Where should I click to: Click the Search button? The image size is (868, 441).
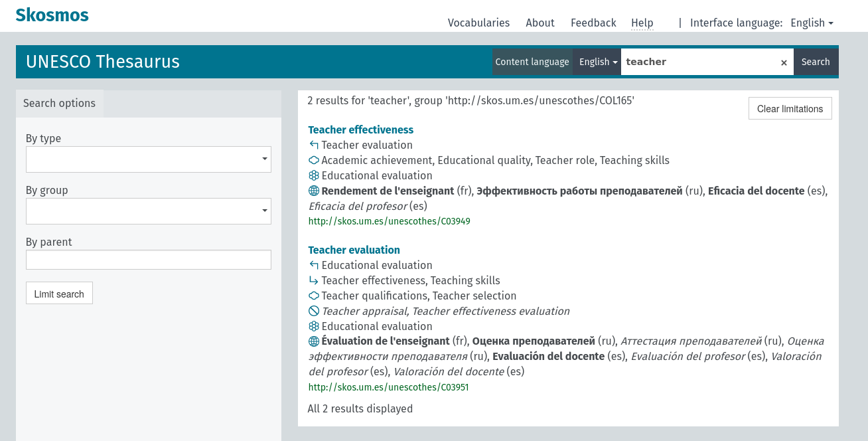[816, 62]
